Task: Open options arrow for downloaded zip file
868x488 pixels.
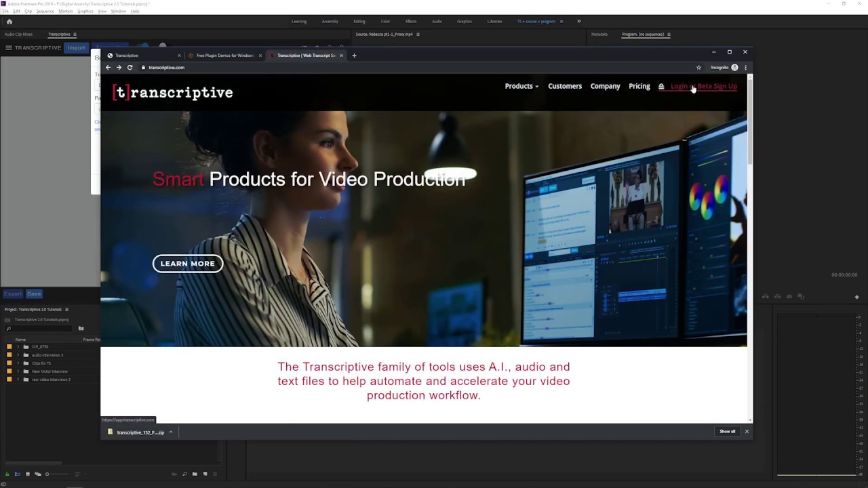Action: click(x=171, y=432)
